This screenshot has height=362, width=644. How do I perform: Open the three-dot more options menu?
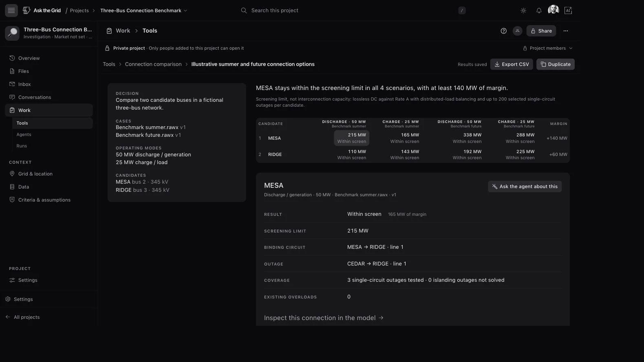pyautogui.click(x=566, y=31)
